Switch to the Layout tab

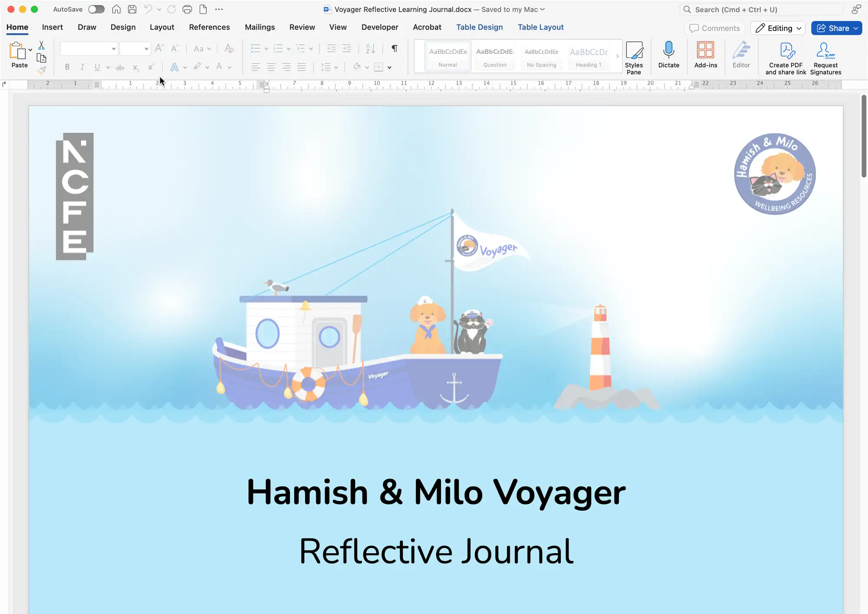[x=162, y=27]
